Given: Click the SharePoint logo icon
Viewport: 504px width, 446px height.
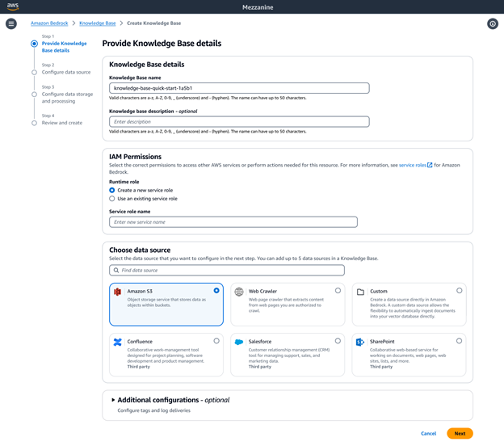Looking at the screenshot, I should [x=360, y=343].
